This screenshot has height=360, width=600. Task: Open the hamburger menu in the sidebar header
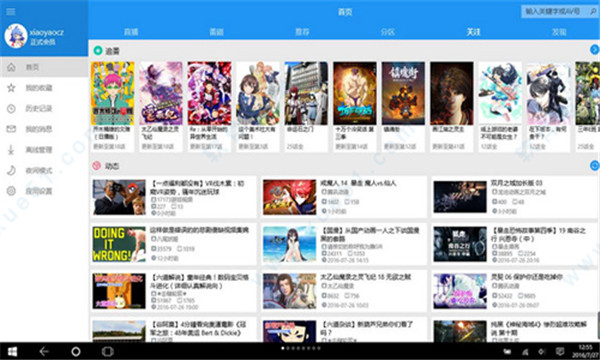11,11
